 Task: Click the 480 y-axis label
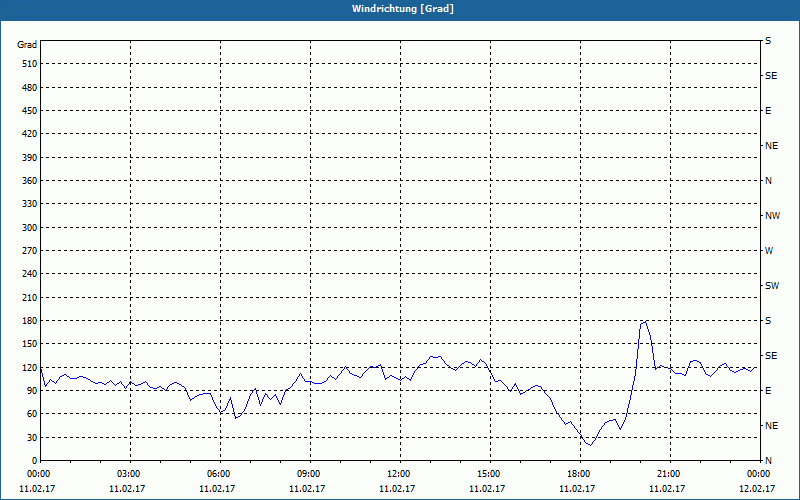[x=30, y=88]
